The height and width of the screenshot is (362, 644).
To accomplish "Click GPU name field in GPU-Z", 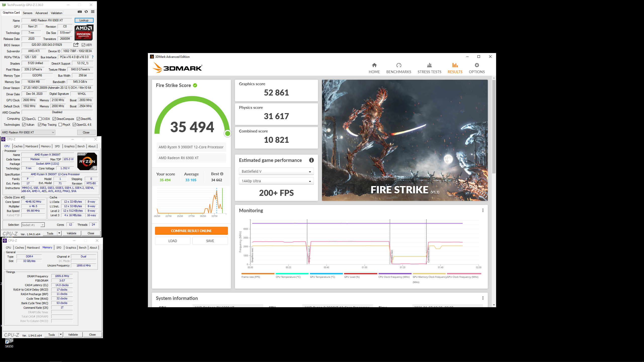I will [47, 20].
